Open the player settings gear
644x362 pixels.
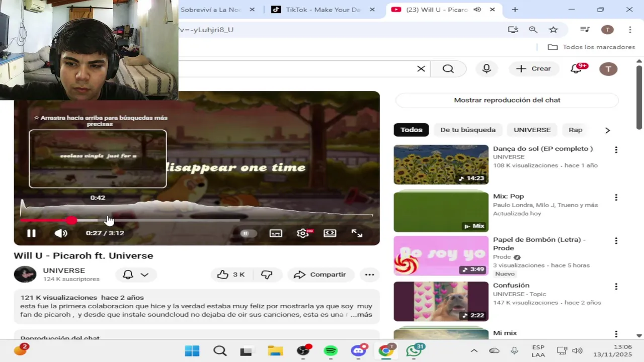[x=303, y=233]
